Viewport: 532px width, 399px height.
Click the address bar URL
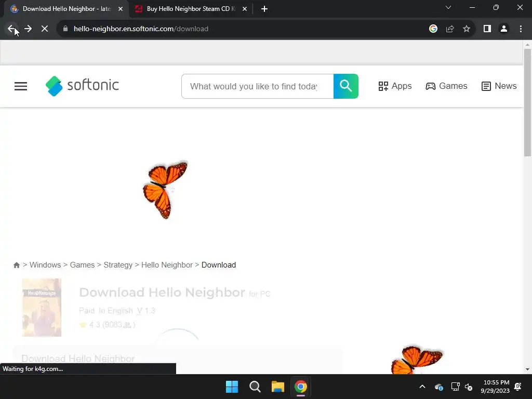click(x=141, y=29)
